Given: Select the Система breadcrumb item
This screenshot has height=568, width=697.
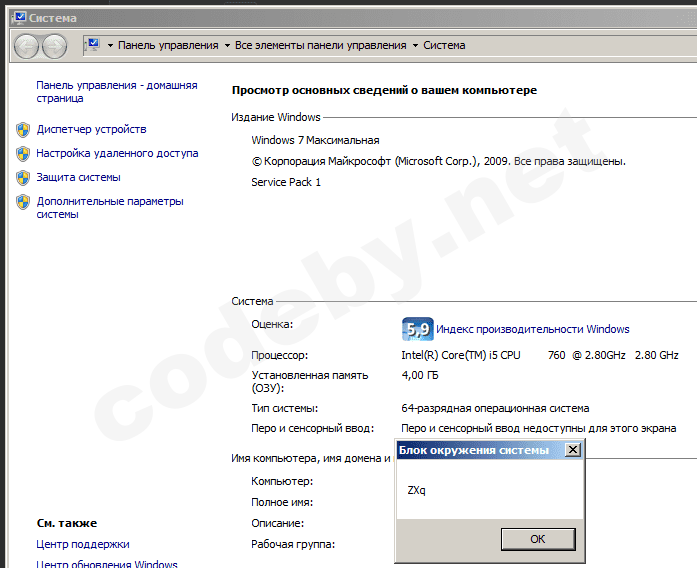Looking at the screenshot, I should pos(444,45).
